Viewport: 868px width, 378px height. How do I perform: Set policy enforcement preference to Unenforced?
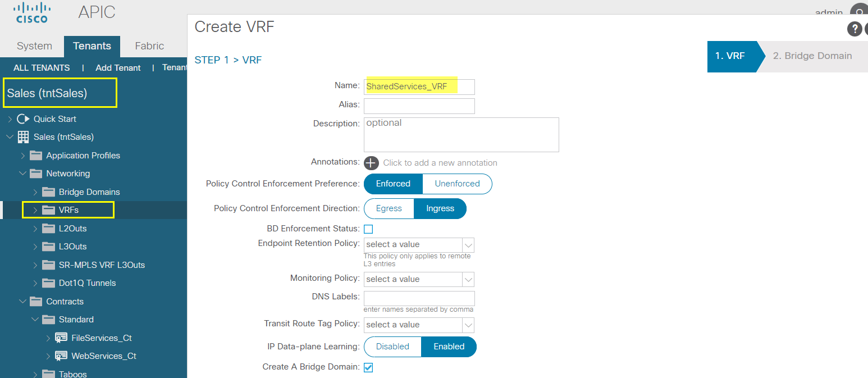(x=457, y=184)
